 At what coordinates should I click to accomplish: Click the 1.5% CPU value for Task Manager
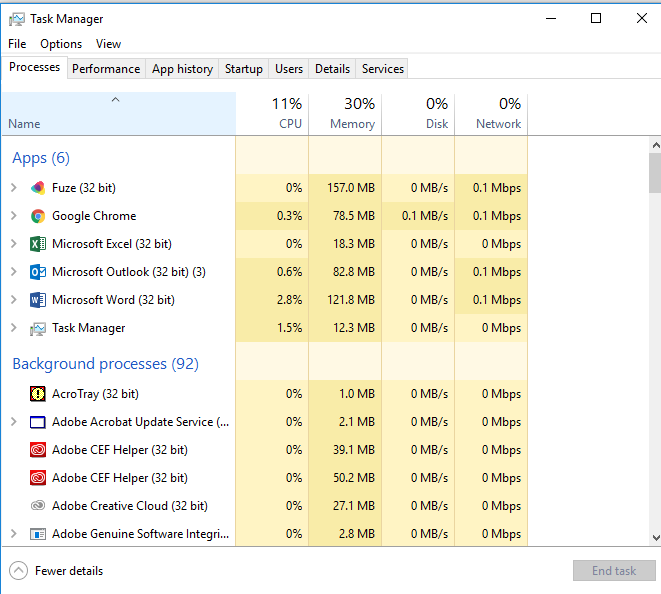tap(290, 328)
